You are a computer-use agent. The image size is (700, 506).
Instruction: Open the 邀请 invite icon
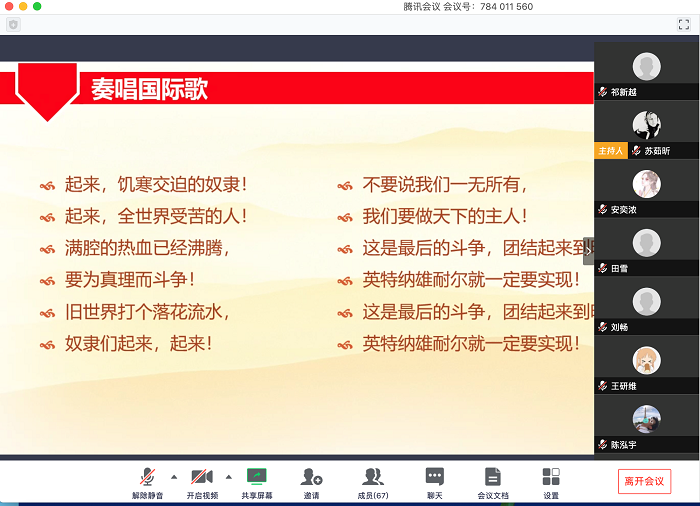pyautogui.click(x=311, y=477)
